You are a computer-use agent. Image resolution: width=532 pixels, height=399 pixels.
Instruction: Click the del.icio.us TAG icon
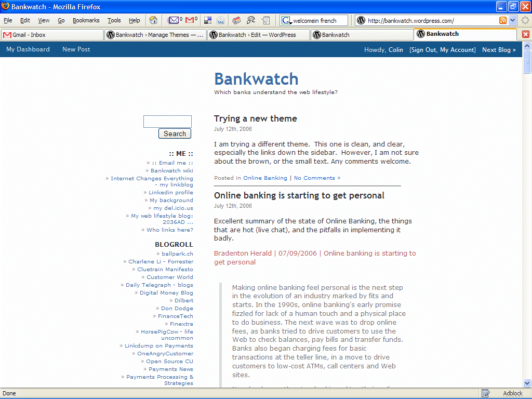click(x=220, y=20)
